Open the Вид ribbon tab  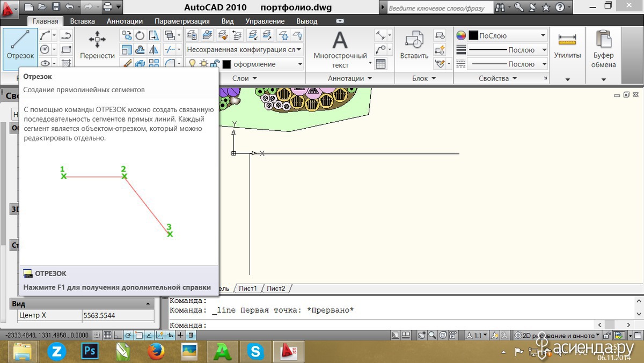[x=228, y=21]
